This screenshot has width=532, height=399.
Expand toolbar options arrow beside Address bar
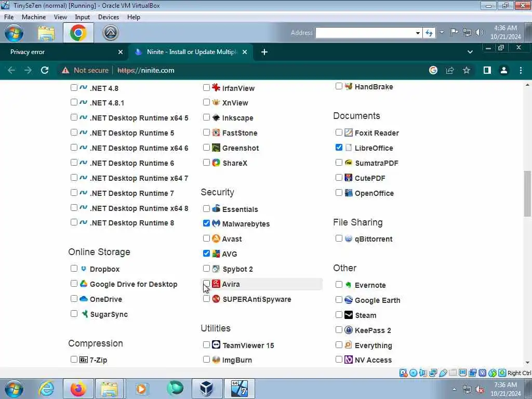point(442,33)
